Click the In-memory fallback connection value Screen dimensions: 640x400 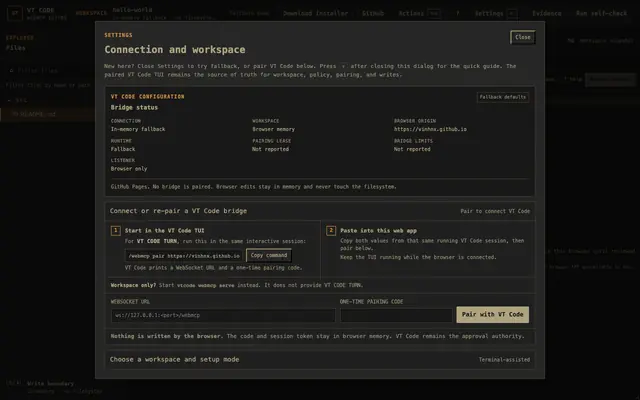pyautogui.click(x=138, y=129)
